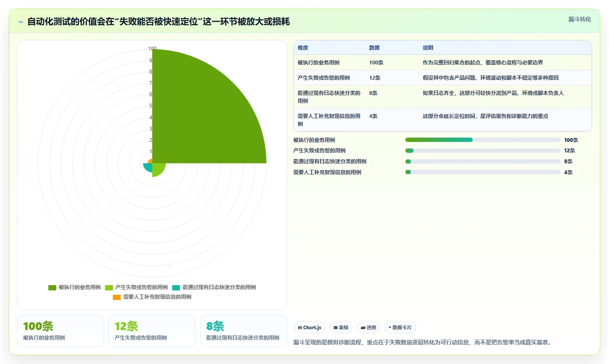This screenshot has width=609, height=364.
Task: Open the 8条 能通过现有日志 data card
Action: point(244,330)
